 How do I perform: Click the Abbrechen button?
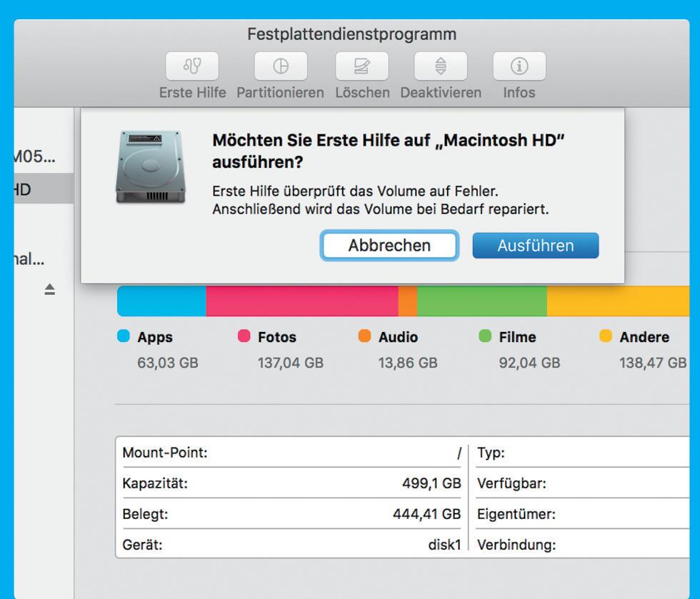click(389, 245)
